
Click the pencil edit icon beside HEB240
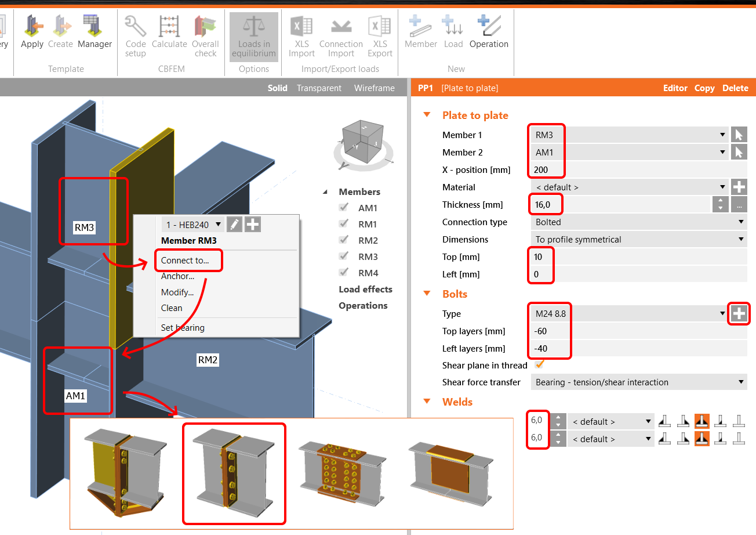[x=234, y=225]
